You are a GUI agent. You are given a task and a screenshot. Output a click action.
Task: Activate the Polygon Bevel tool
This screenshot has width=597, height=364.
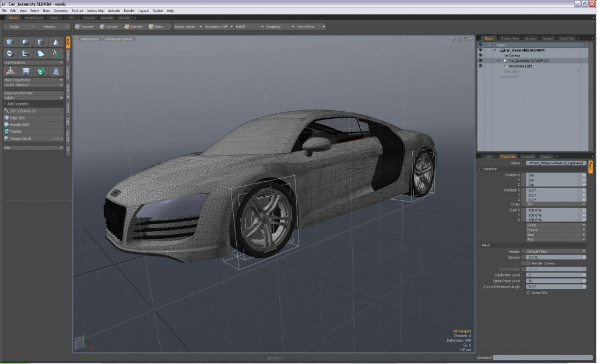[x=33, y=139]
